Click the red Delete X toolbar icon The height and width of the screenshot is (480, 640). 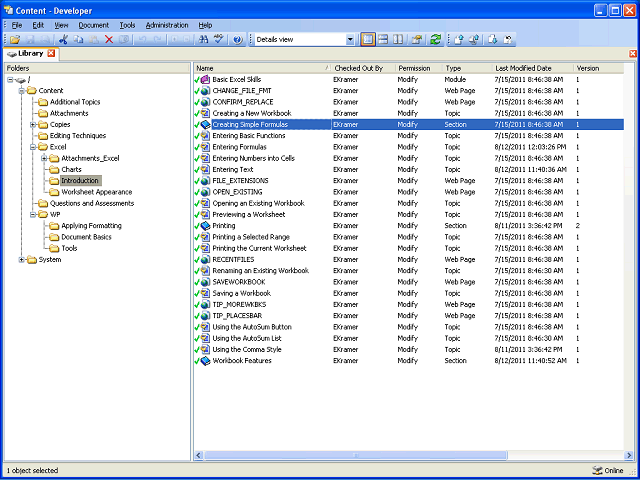[x=109, y=40]
